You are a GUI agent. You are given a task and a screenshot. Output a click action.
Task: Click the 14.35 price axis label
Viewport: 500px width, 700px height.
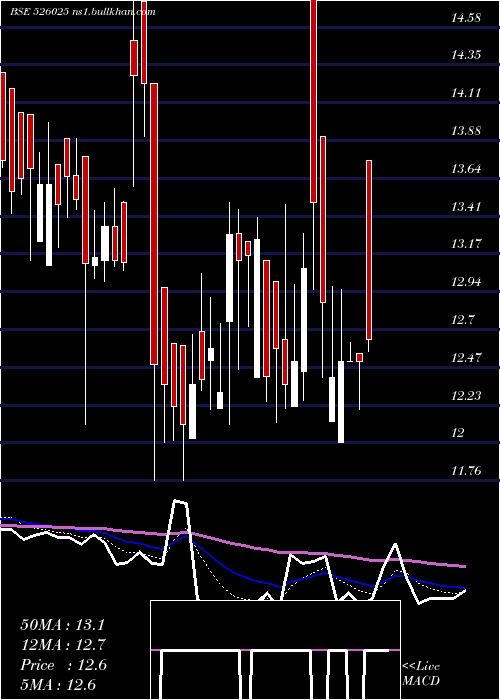pos(466,55)
